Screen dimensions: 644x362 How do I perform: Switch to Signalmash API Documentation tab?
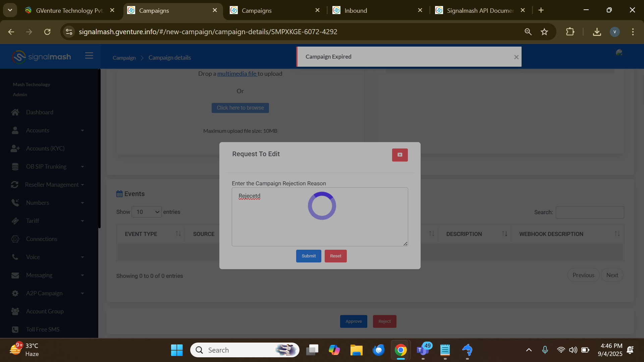(x=480, y=10)
